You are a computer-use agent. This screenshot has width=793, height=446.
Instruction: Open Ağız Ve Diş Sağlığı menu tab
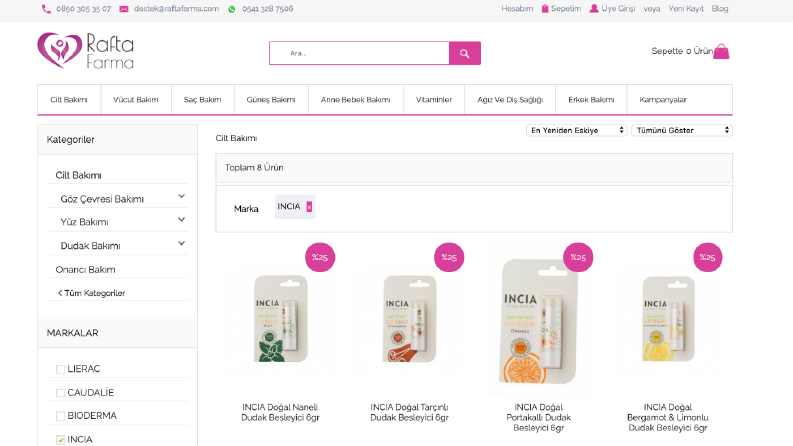click(x=510, y=100)
